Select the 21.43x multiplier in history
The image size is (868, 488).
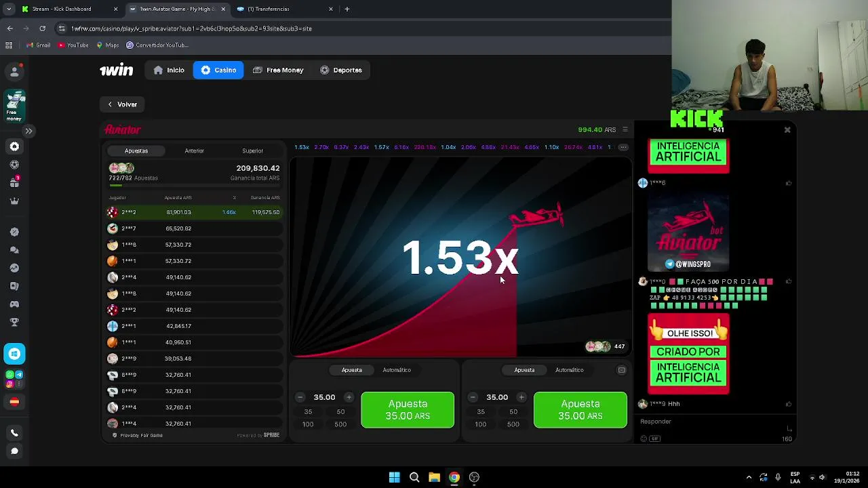pyautogui.click(x=510, y=147)
